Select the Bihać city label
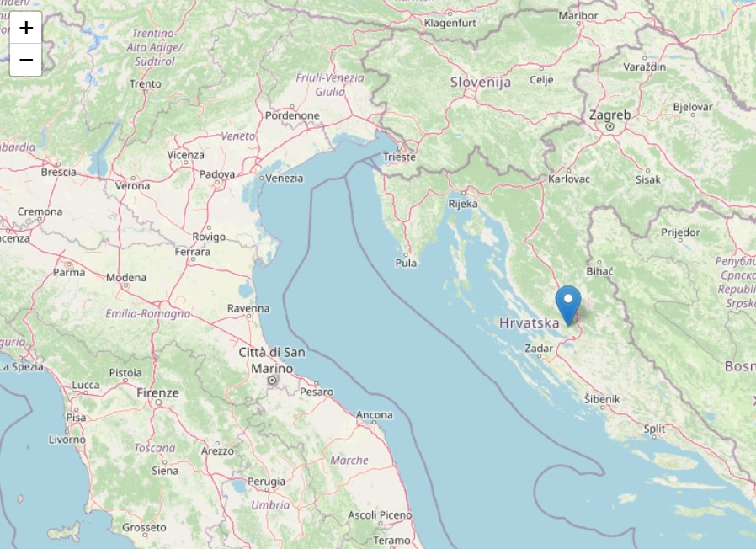The height and width of the screenshot is (549, 756). pos(599,271)
